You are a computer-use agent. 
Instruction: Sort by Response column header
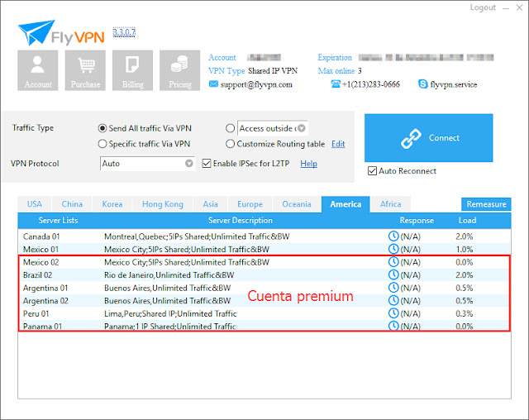click(x=417, y=220)
